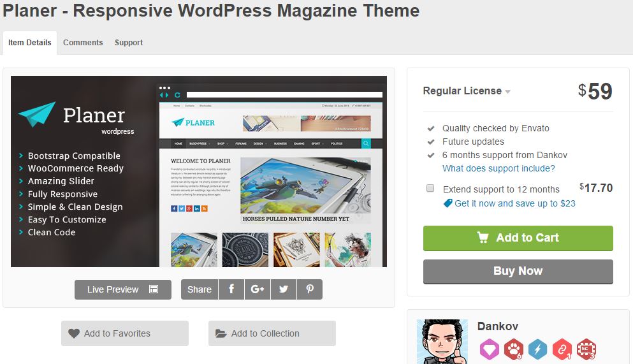Click 'Future updates' text

pos(473,142)
